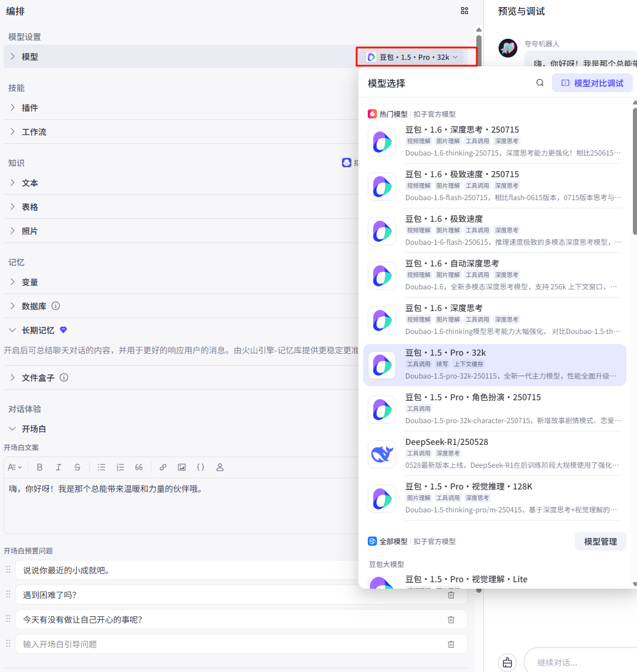The image size is (637, 672).
Task: Toggle bold formatting in 开场白 editor
Action: [x=39, y=467]
